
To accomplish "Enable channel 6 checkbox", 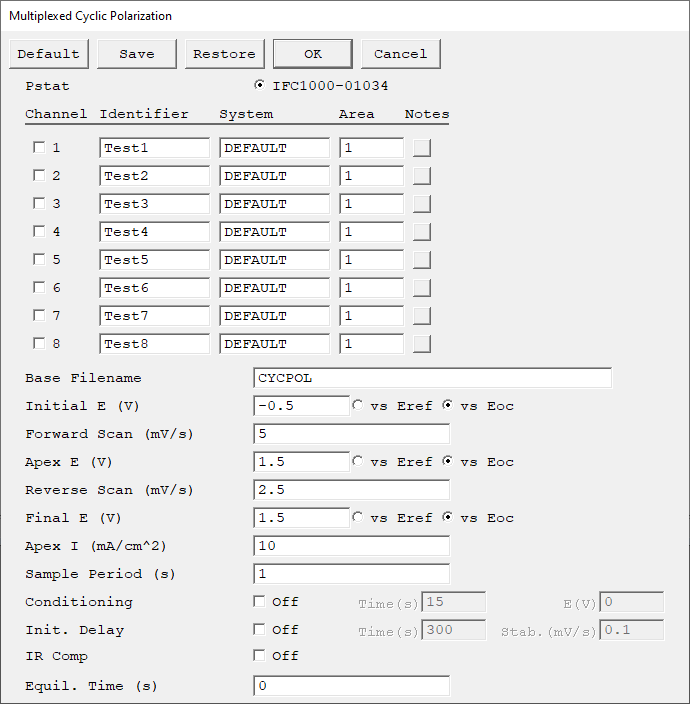I will tap(40, 287).
